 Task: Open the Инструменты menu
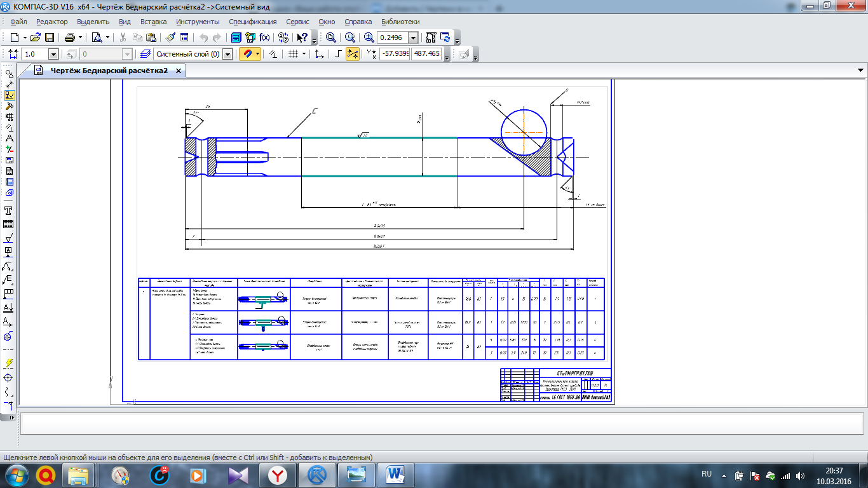click(197, 22)
